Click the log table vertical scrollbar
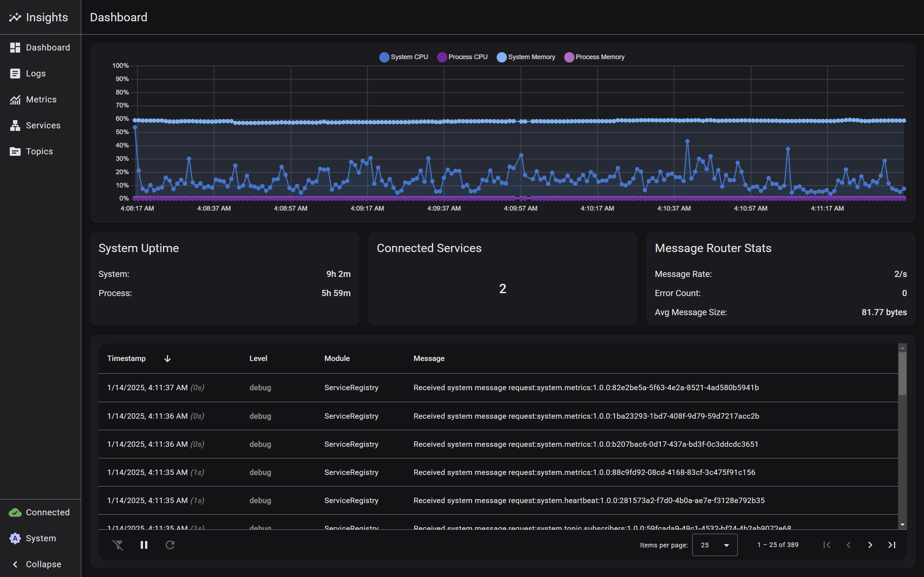Viewport: 924px width, 577px height. coord(902,373)
